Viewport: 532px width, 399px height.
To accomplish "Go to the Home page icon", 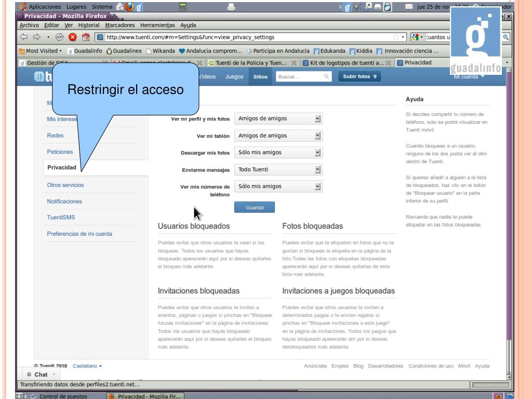I will point(86,37).
